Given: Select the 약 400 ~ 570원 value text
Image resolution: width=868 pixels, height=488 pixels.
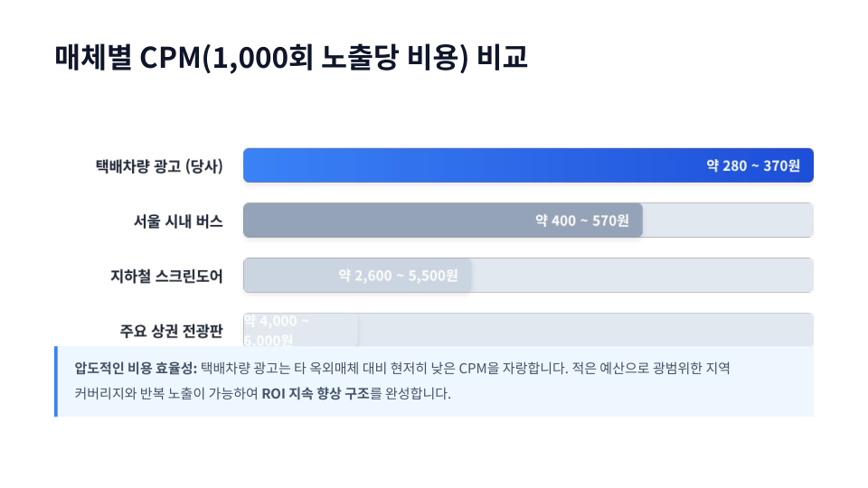Looking at the screenshot, I should click(581, 221).
